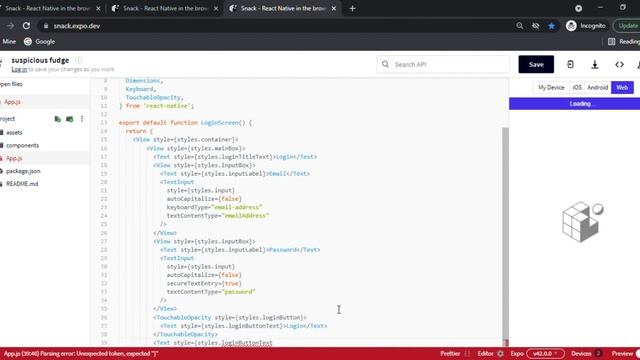Open the Google bookmark
The width and height of the screenshot is (640, 360).
(40, 42)
